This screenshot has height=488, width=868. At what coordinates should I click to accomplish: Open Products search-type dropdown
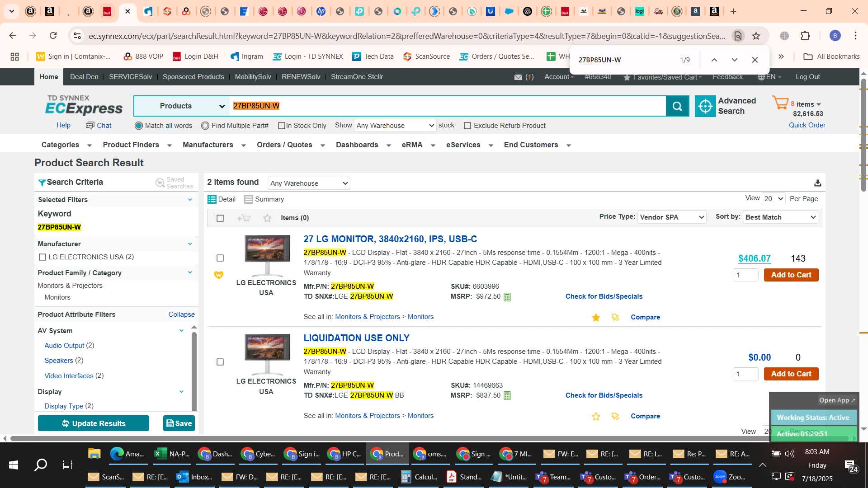(182, 106)
